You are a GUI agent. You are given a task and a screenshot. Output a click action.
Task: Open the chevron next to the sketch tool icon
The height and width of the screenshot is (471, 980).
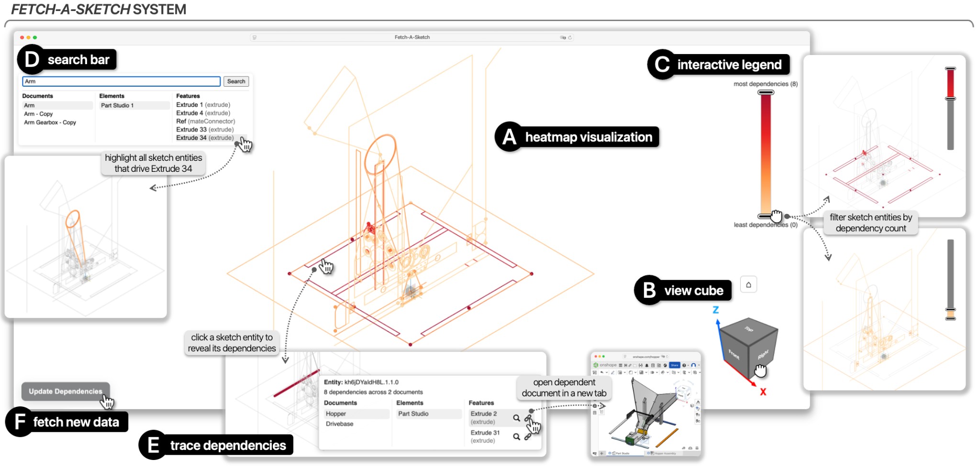click(625, 372)
